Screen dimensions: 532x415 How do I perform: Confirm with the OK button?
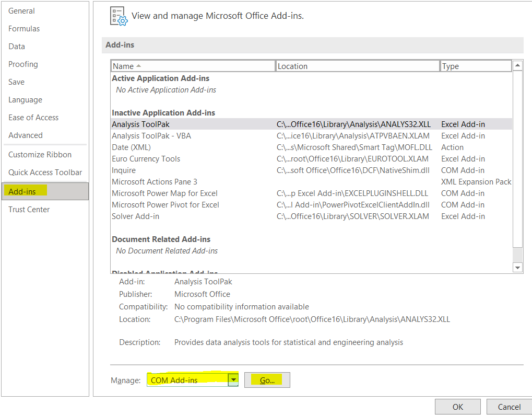[458, 407]
